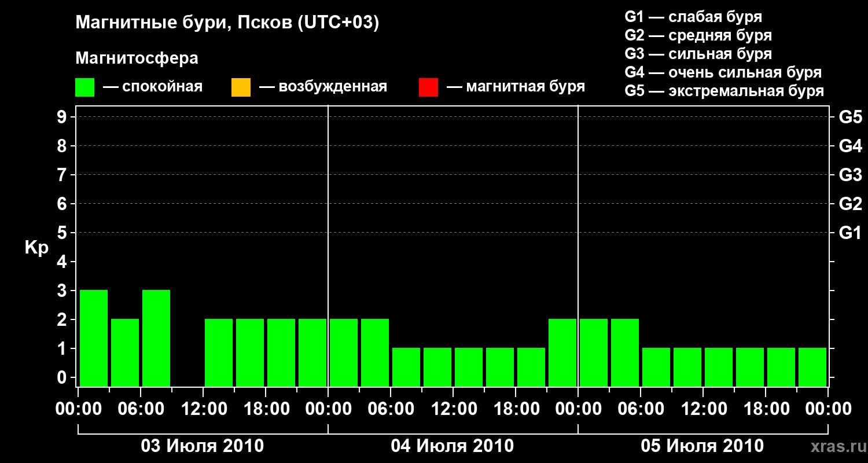The width and height of the screenshot is (868, 463).
Task: Click the '18:00' time label under 05 Июля
Action: [x=766, y=409]
